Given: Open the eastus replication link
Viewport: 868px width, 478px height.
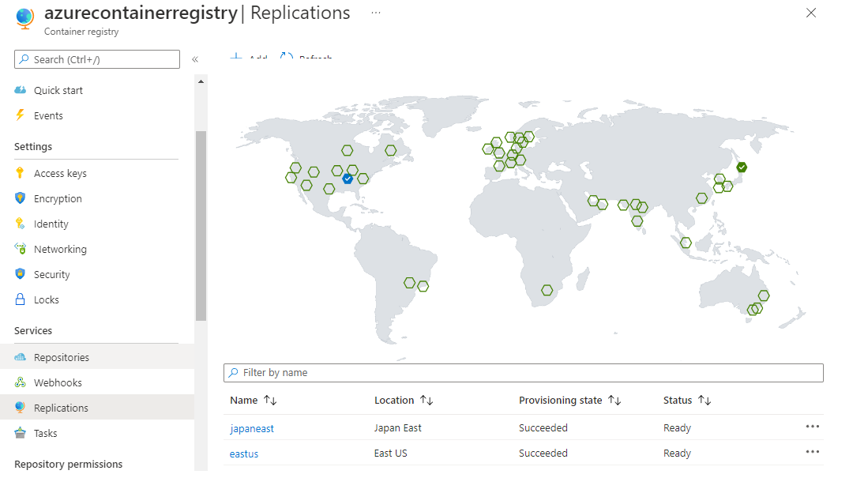Looking at the screenshot, I should click(244, 454).
